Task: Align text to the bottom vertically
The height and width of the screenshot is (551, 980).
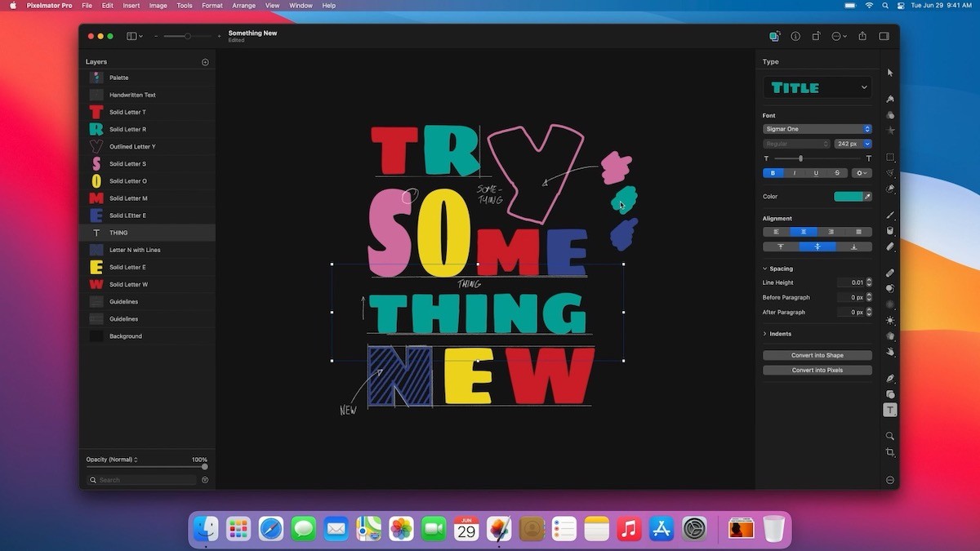Action: click(854, 247)
